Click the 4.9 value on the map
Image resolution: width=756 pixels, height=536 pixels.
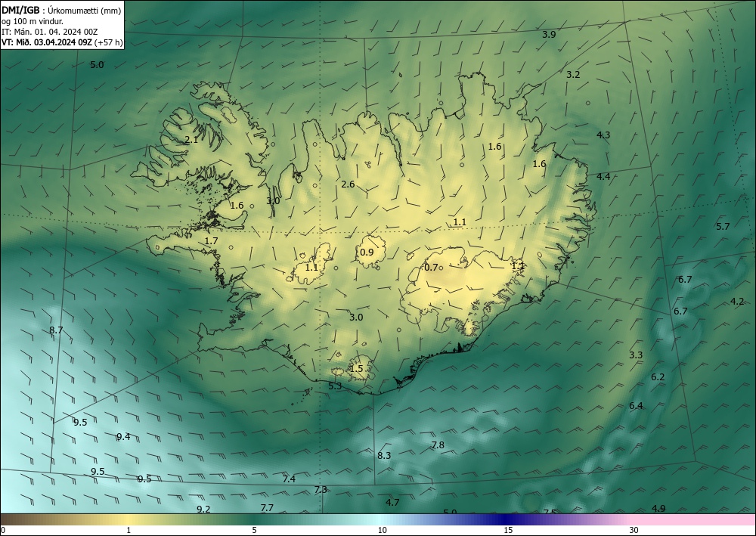click(658, 509)
